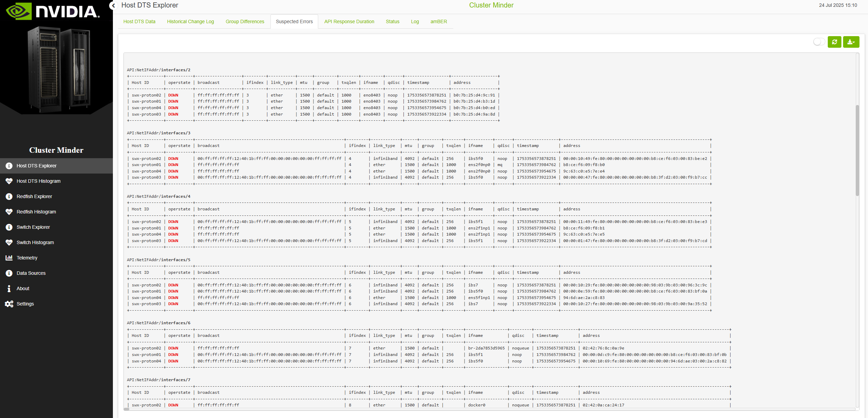Image resolution: width=868 pixels, height=418 pixels.
Task: Collapse the sidebar with the chevron arrow
Action: (114, 5)
